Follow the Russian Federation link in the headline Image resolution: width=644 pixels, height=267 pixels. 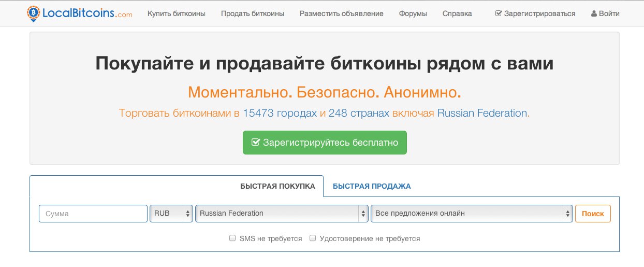[482, 113]
